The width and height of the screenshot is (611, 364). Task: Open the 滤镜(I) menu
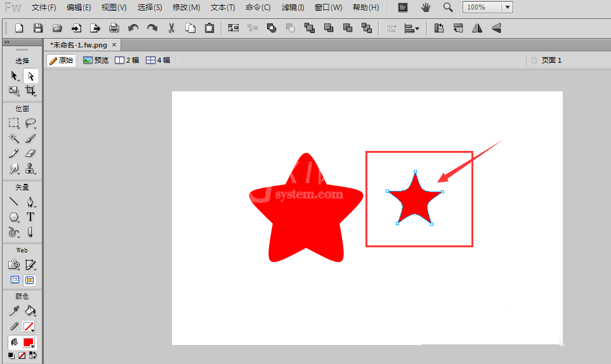(x=292, y=8)
